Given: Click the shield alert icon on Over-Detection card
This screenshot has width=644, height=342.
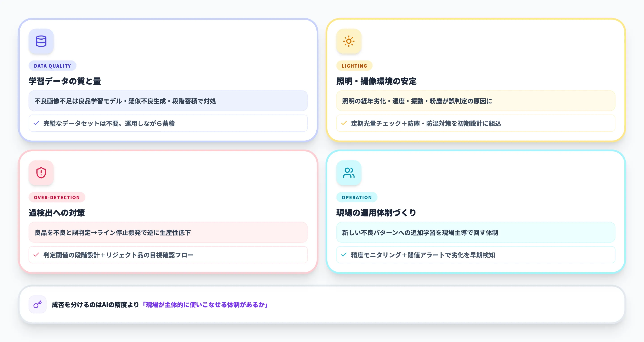Looking at the screenshot, I should (x=41, y=173).
